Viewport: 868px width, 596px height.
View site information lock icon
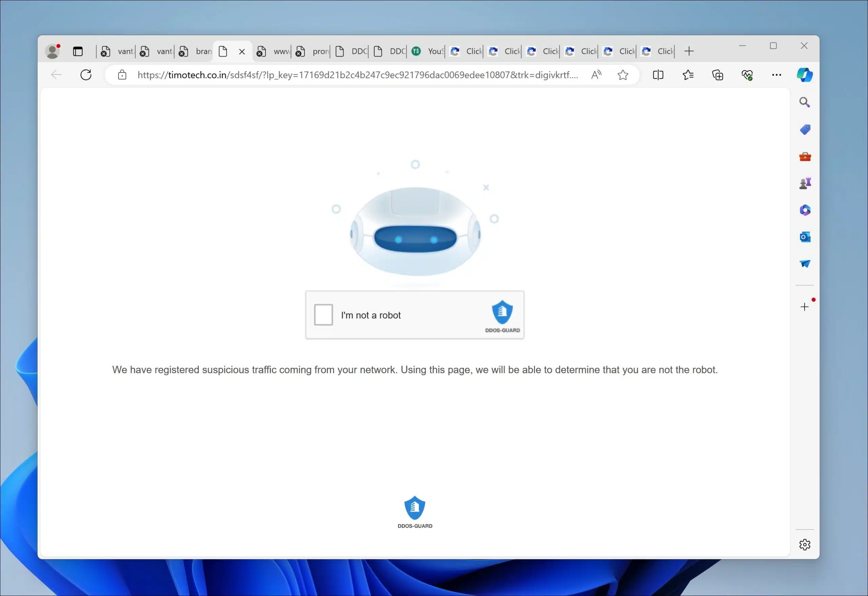[122, 75]
